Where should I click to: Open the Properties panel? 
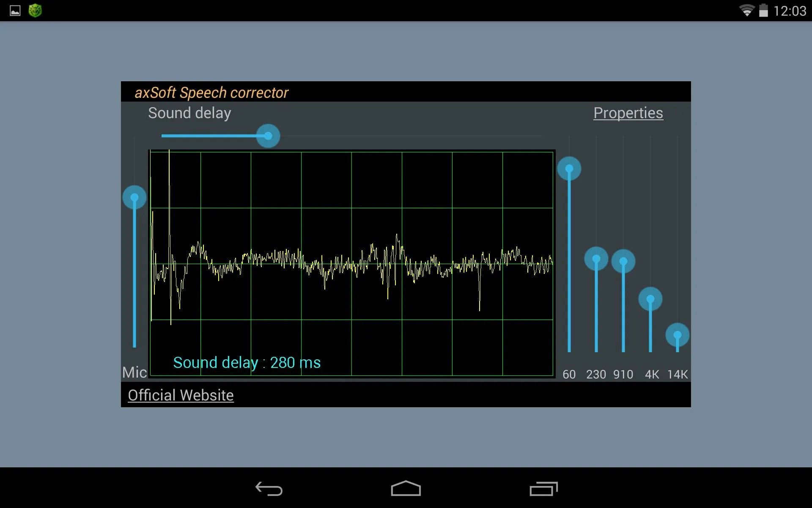[x=628, y=113]
